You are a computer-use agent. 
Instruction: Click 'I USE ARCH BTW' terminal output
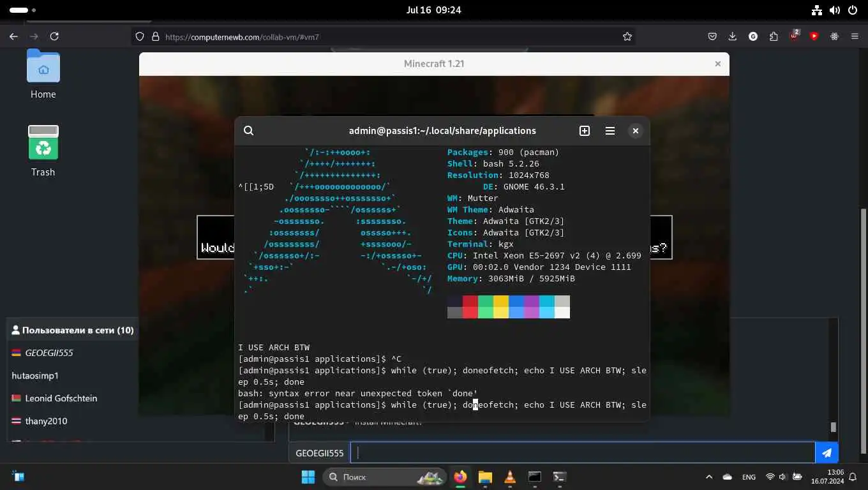(x=274, y=348)
